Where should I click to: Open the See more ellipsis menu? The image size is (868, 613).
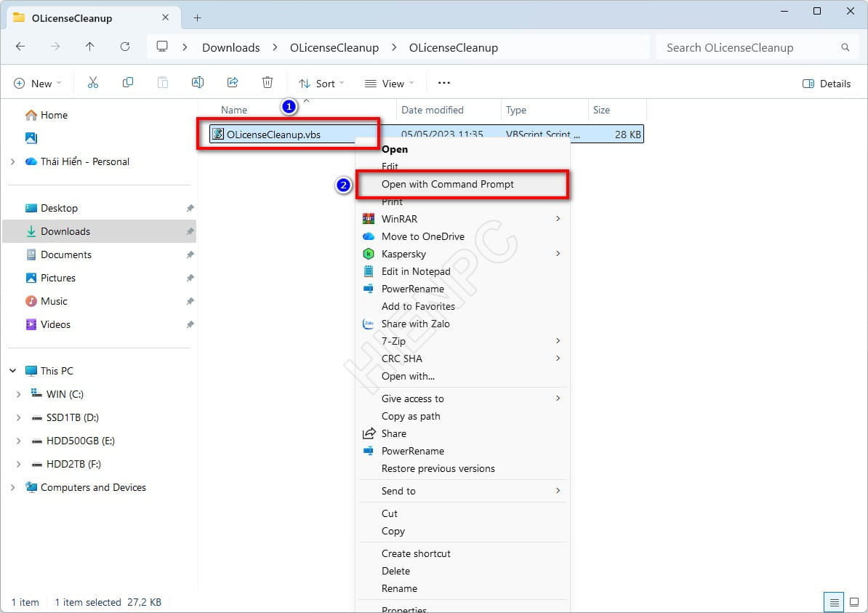click(444, 83)
